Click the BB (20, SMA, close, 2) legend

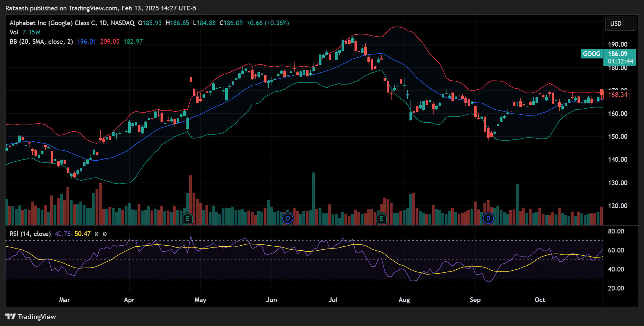(41, 42)
